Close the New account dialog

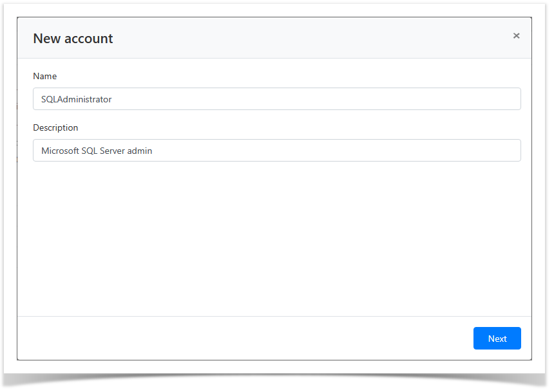point(516,36)
